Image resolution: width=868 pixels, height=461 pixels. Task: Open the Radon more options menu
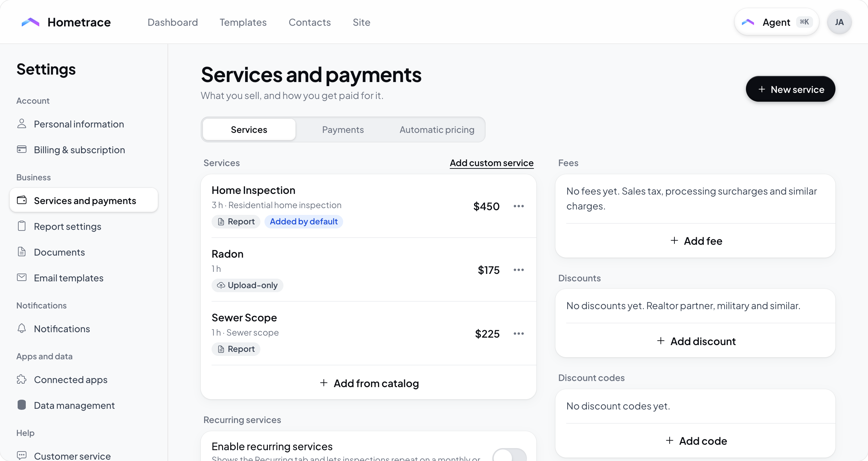pyautogui.click(x=519, y=270)
